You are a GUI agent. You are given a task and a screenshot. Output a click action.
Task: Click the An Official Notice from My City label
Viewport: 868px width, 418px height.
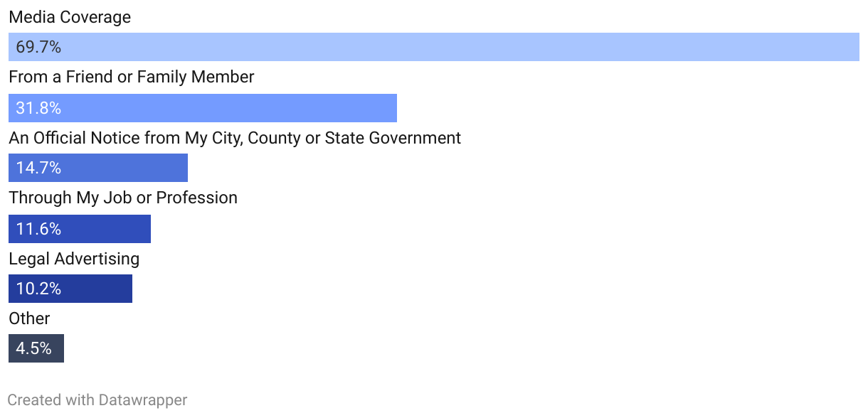(235, 138)
